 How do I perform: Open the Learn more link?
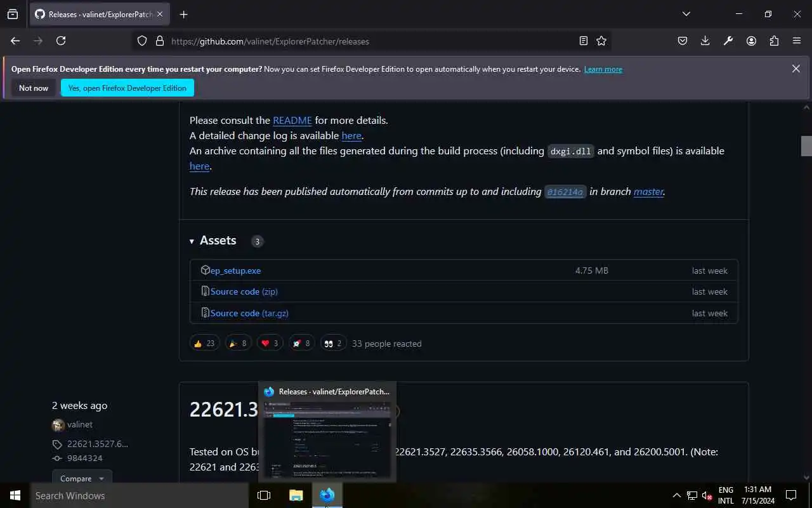(603, 69)
